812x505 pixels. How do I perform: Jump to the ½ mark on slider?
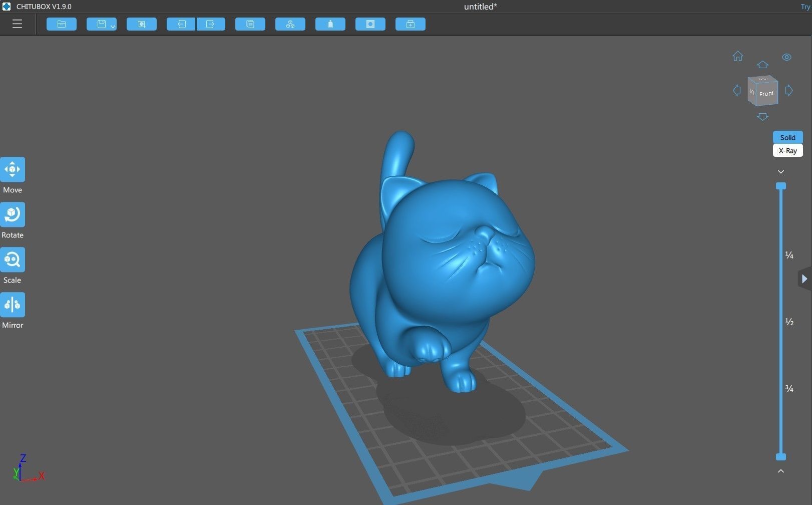[789, 322]
